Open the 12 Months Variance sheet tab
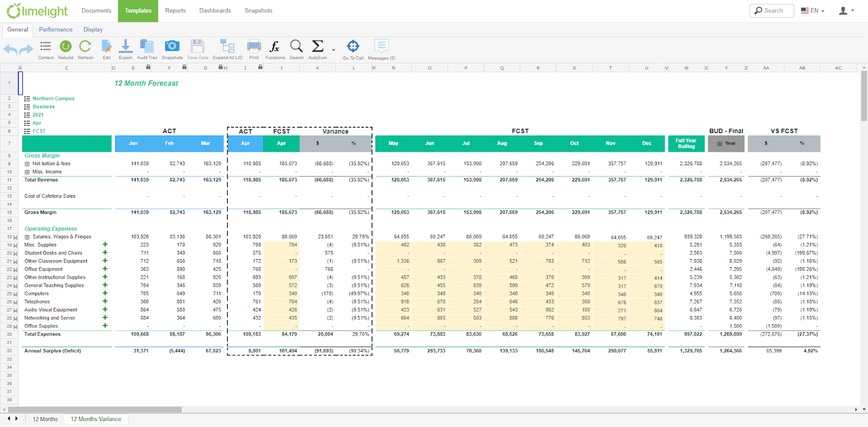Screen dimensions: 868x427 click(x=96, y=419)
